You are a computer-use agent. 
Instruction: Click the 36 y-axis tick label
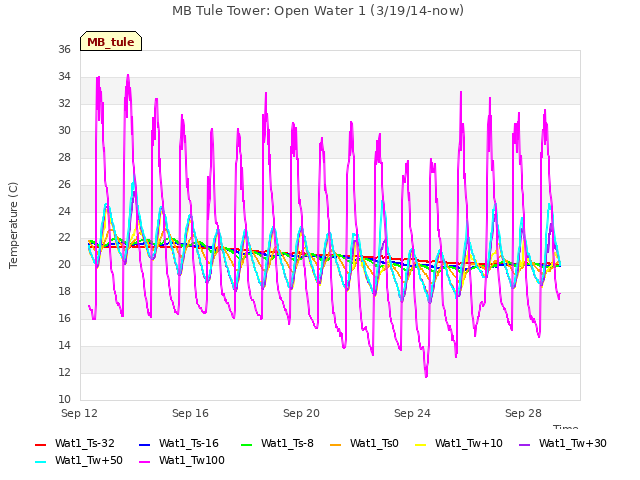64,49
